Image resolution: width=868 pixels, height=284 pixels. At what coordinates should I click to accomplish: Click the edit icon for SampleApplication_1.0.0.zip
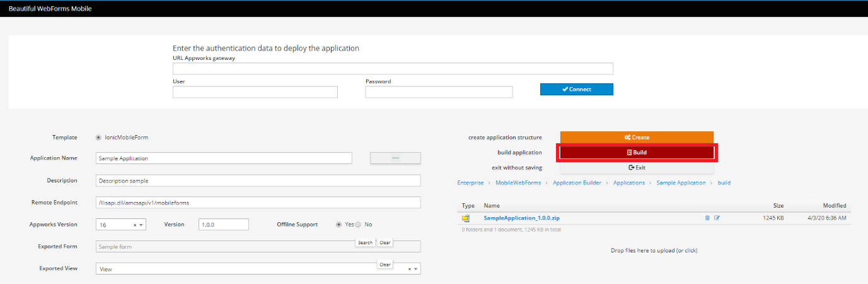coord(717,218)
